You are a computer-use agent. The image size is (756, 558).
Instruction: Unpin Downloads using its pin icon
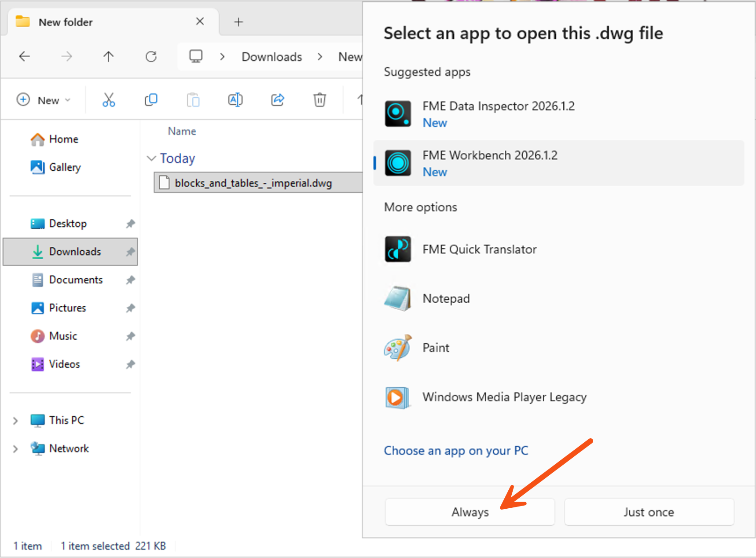coord(130,252)
